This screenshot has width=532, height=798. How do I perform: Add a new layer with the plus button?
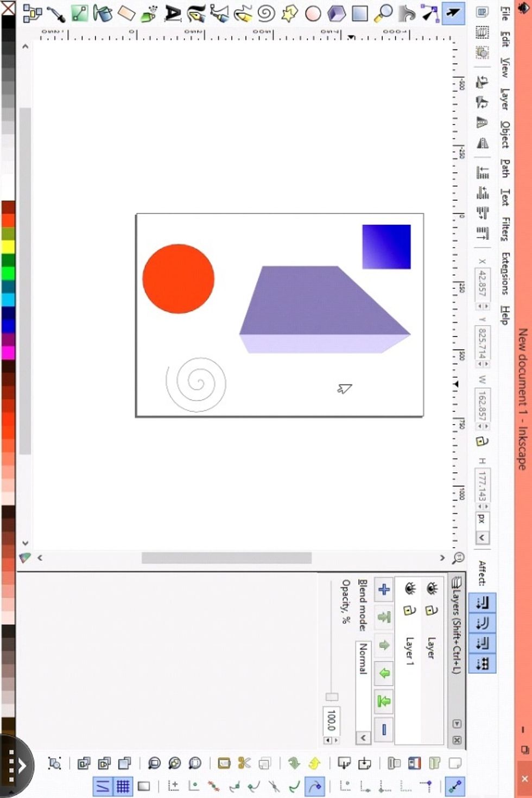(384, 590)
